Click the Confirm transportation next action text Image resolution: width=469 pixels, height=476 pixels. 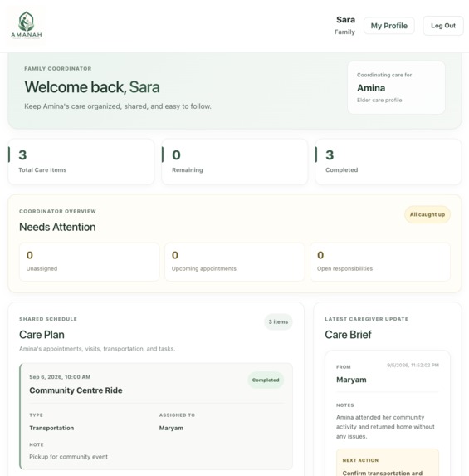coord(382,473)
